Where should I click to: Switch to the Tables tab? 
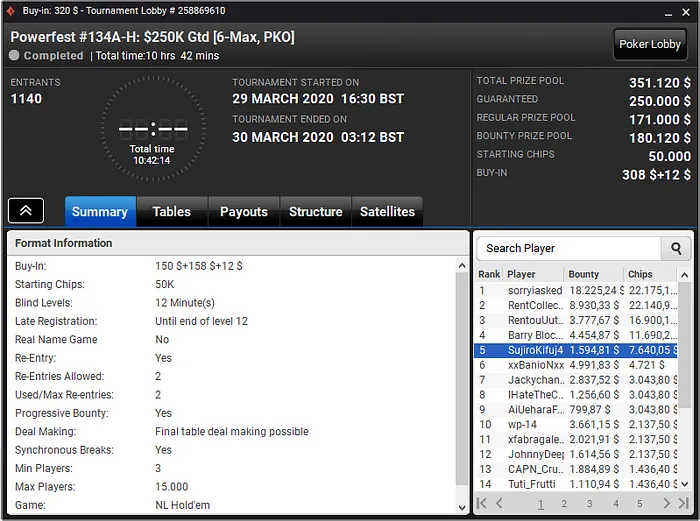[171, 212]
